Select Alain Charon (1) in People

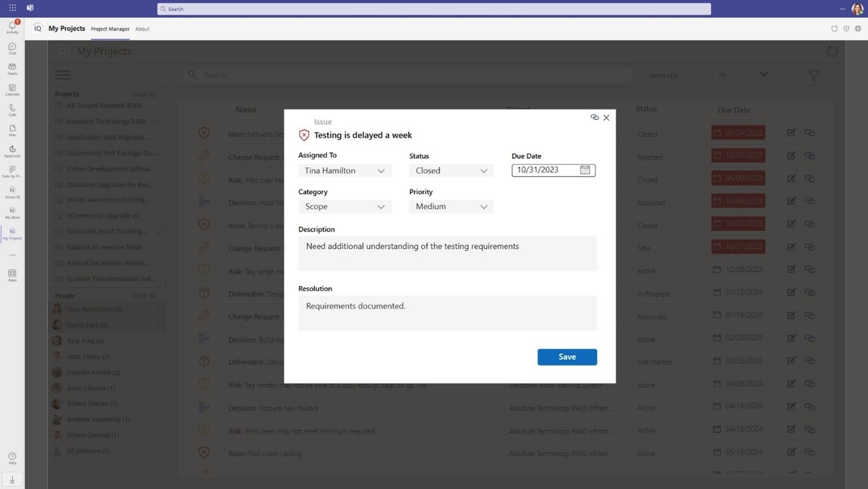click(x=106, y=388)
